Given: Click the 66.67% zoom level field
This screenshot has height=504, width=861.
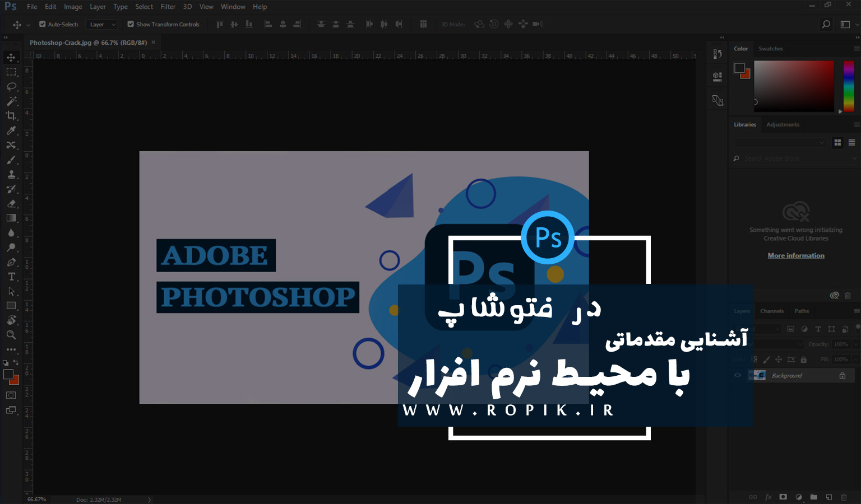Looking at the screenshot, I should (37, 500).
